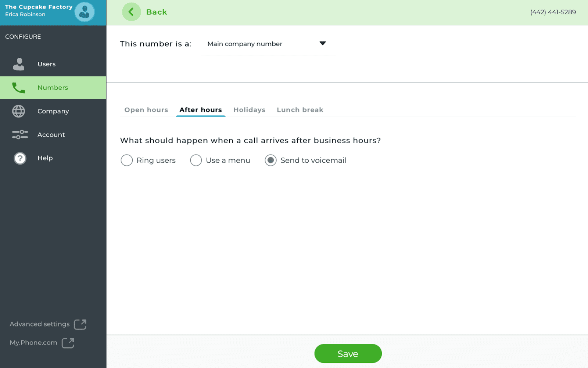
Task: Click the Account sliders icon
Action: coord(20,135)
